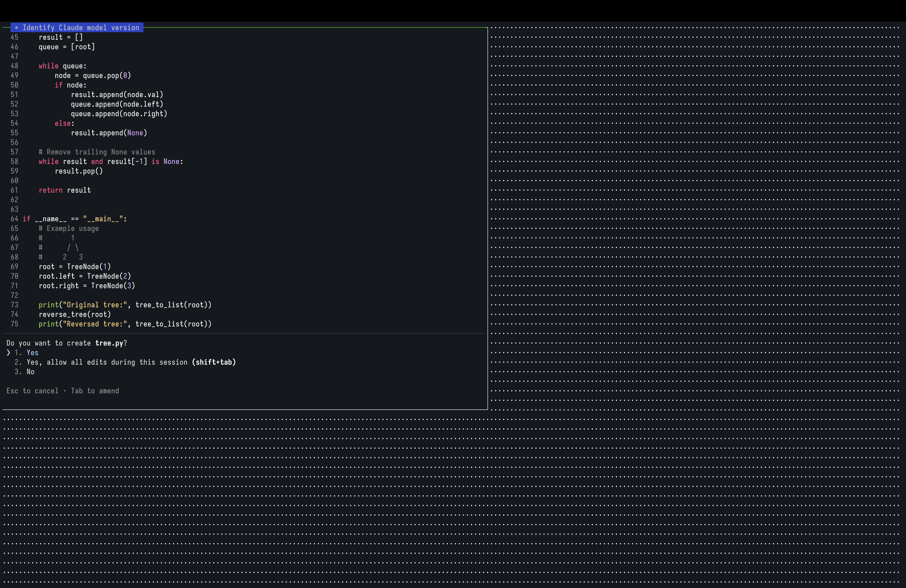
Task: Click 'node = queue.pop(0)' on line 49
Action: tap(93, 75)
